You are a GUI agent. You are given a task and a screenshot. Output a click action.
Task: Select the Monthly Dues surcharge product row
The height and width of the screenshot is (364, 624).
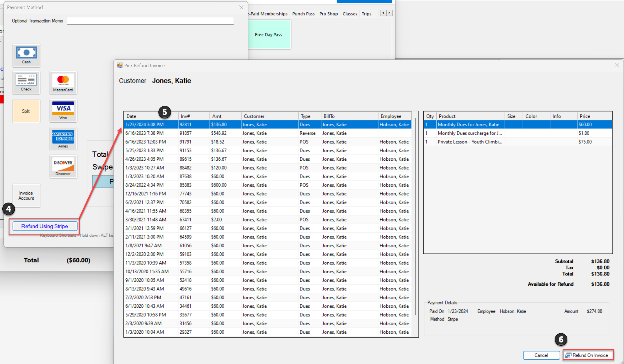(x=518, y=133)
